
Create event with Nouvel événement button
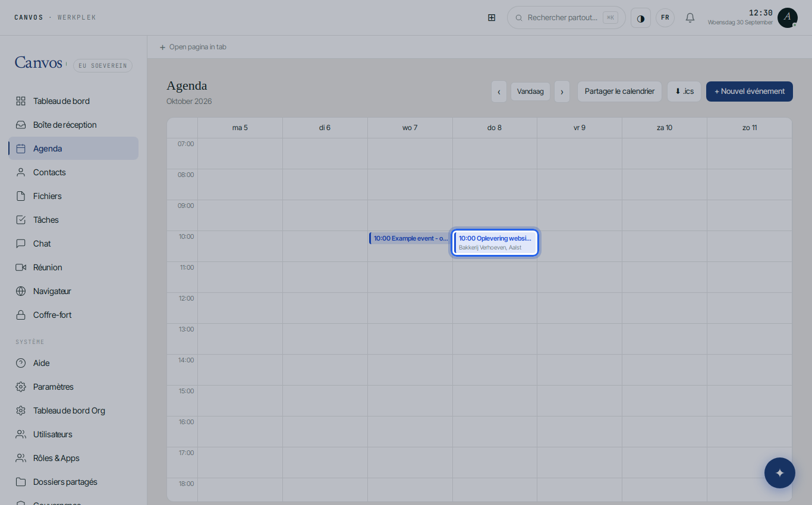(x=750, y=91)
